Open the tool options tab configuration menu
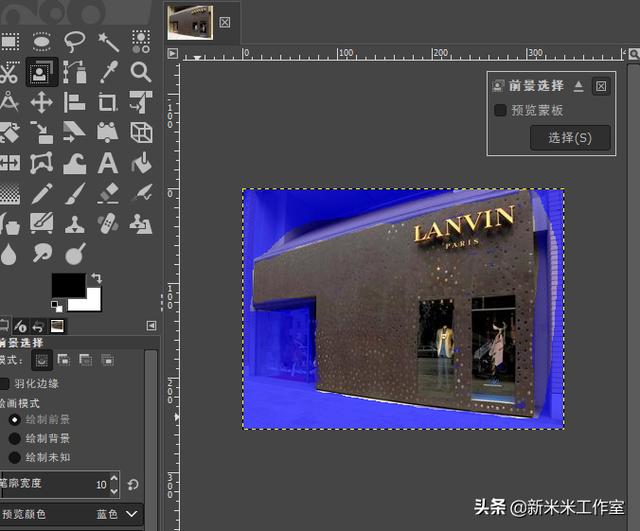Image resolution: width=640 pixels, height=531 pixels. click(x=151, y=325)
